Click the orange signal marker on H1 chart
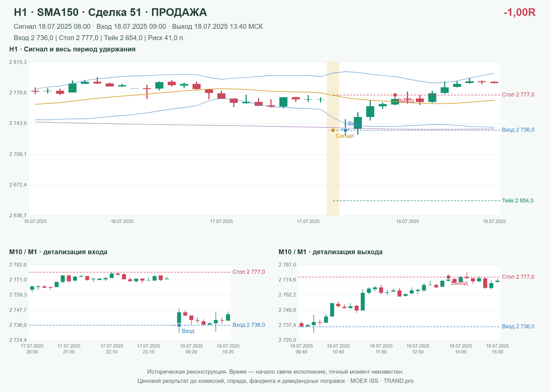This screenshot has width=551, height=392. click(333, 130)
